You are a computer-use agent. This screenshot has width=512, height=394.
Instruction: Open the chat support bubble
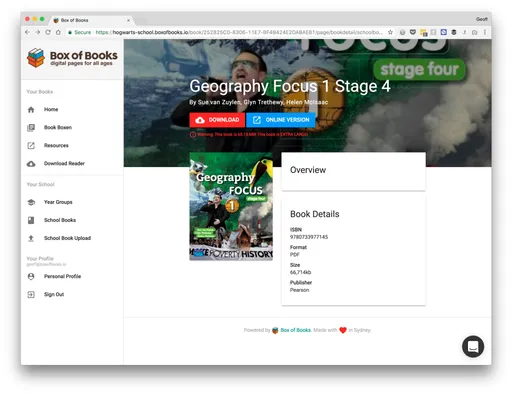click(473, 347)
